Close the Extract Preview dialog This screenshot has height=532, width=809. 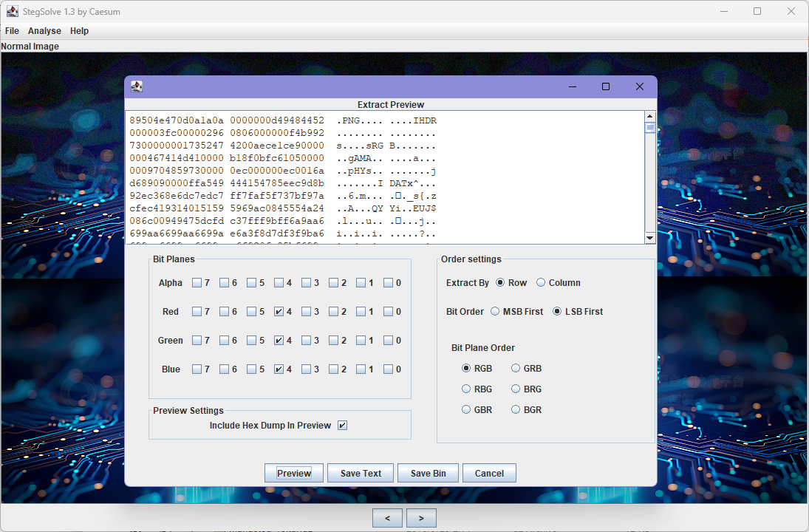coord(640,86)
